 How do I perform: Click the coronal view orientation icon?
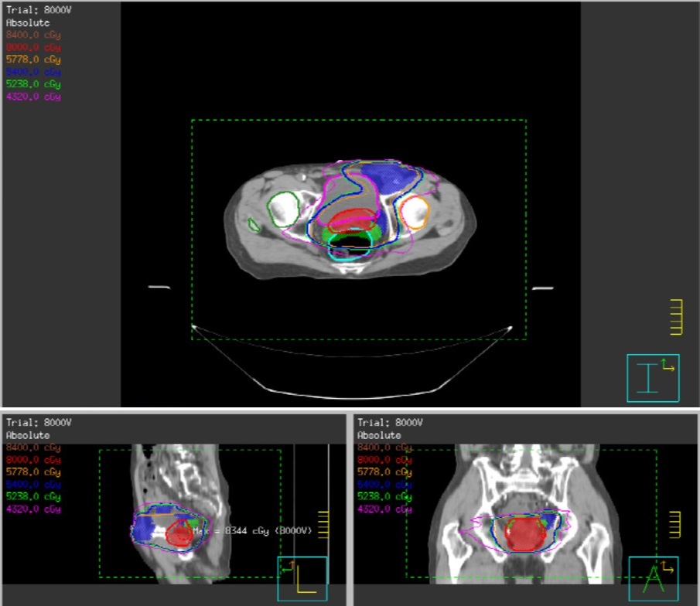pyautogui.click(x=653, y=579)
